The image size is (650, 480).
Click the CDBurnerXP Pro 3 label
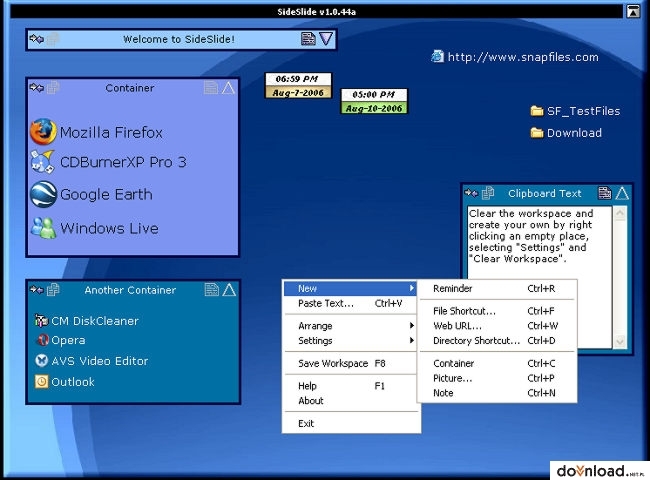tap(123, 162)
